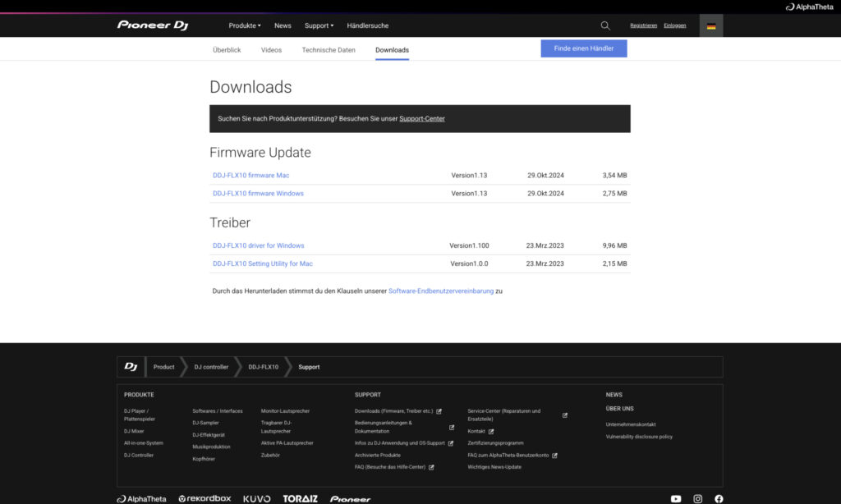Click the AlphaTheta logo at top right
Viewport: 841px width, 504px height.
[x=807, y=7]
